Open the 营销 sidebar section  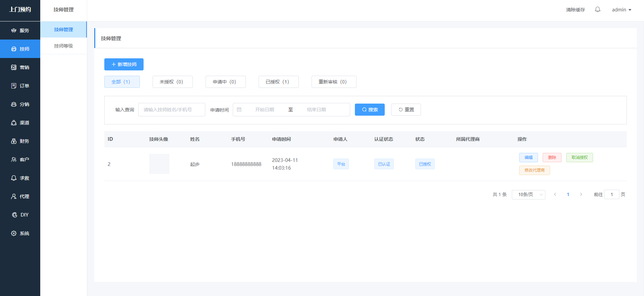[x=20, y=67]
